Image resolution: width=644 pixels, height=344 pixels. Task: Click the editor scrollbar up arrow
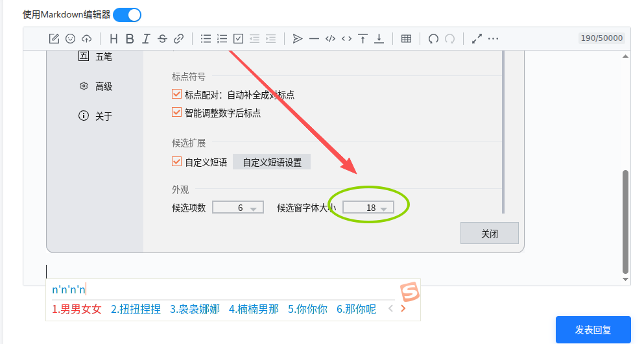point(626,56)
